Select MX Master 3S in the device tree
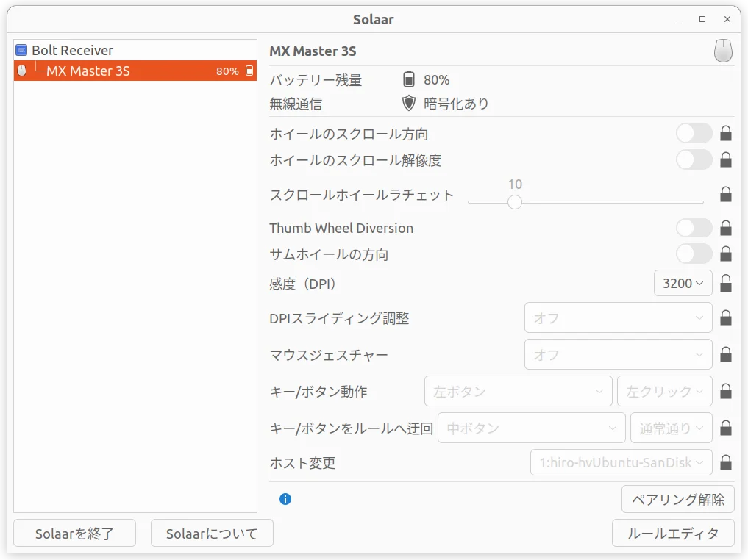 [135, 71]
